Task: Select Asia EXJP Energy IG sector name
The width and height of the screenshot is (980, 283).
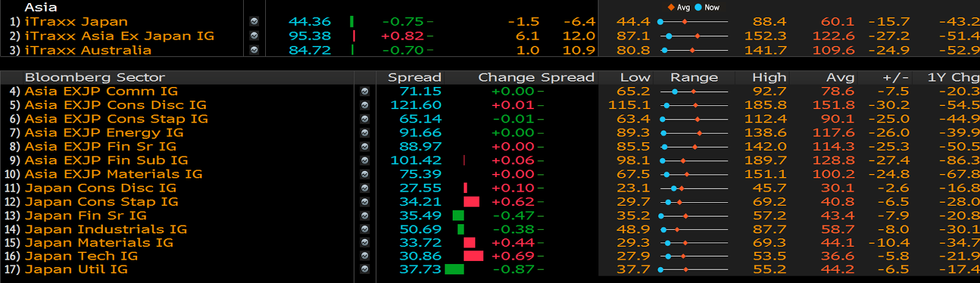Action: click(x=104, y=133)
